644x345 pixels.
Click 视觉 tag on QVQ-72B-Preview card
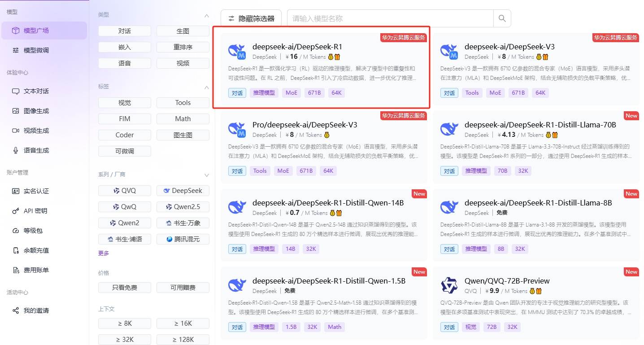point(471,327)
